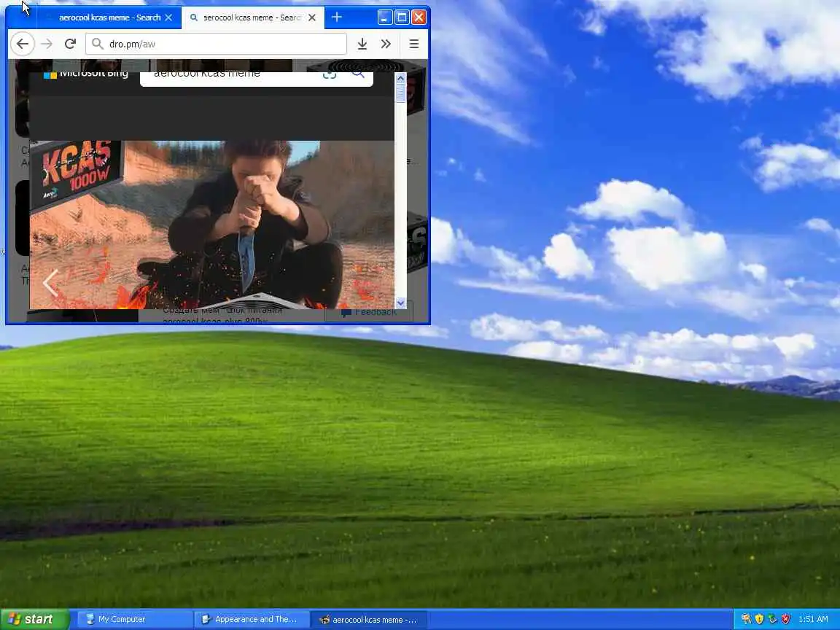Click the Bing search magnifier button
Image resolution: width=840 pixels, height=630 pixels.
tap(358, 74)
